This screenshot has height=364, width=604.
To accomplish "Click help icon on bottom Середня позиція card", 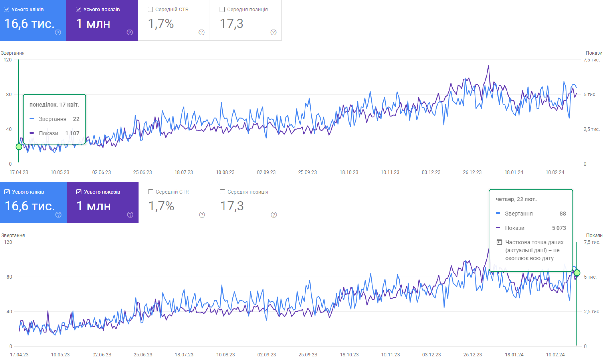I will 274,215.
